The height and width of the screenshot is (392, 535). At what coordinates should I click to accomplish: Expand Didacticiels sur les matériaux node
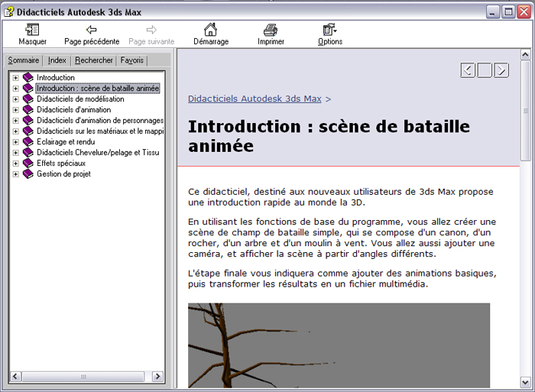point(15,131)
